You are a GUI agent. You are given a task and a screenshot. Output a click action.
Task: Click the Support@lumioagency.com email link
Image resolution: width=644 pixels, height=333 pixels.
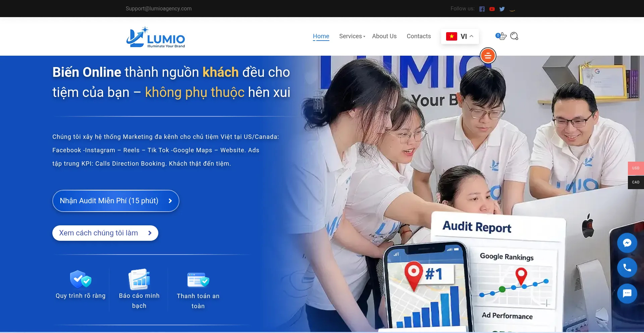pos(159,9)
